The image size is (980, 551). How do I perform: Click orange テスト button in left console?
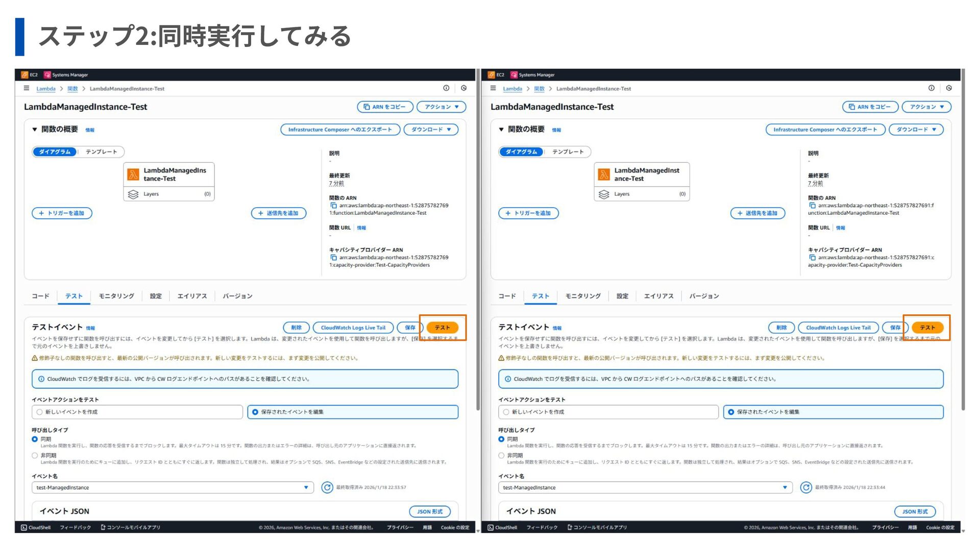point(443,328)
